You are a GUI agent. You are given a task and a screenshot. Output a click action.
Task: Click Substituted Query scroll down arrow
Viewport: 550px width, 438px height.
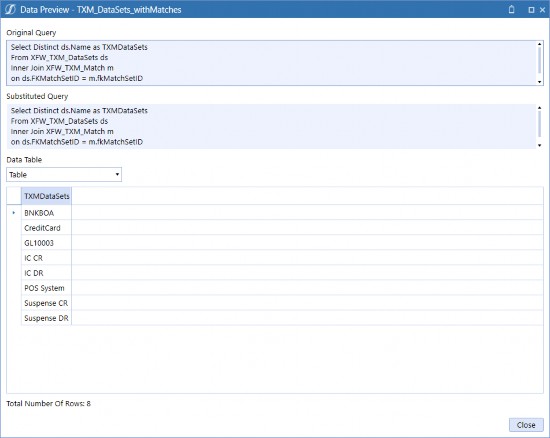coord(539,145)
